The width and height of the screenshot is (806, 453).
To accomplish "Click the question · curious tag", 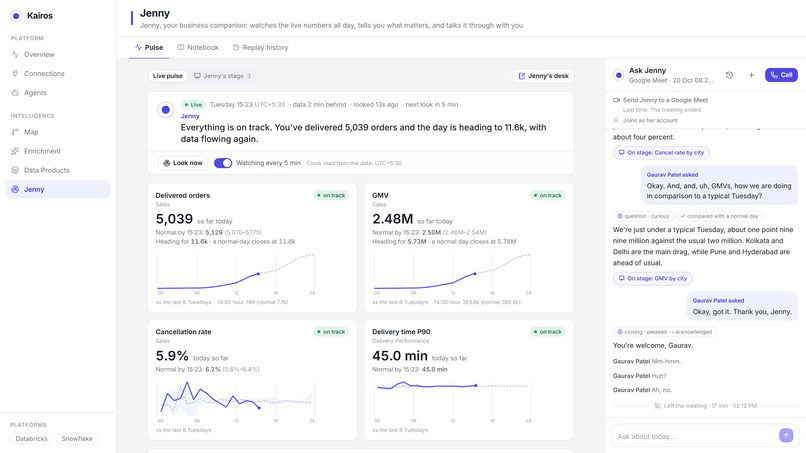I will click(x=643, y=216).
